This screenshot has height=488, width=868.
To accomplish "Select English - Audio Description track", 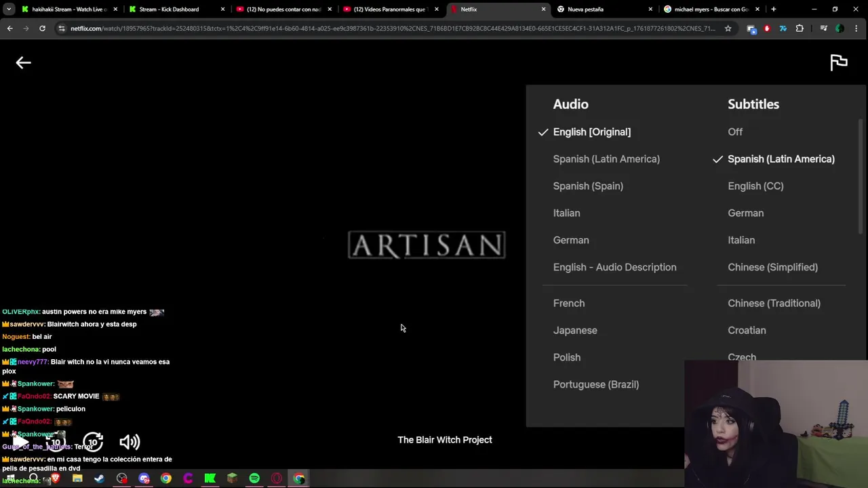I will pos(614,268).
